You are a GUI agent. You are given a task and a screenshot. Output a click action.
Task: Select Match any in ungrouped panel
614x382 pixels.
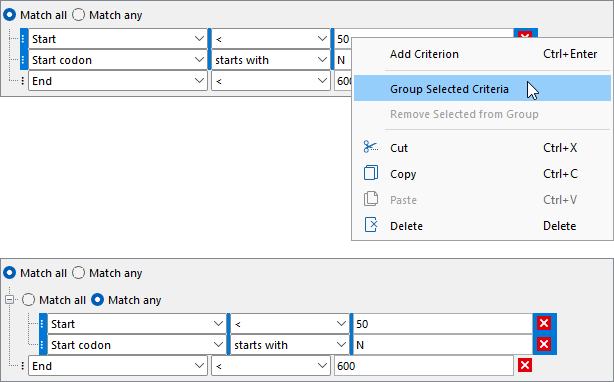(78, 15)
